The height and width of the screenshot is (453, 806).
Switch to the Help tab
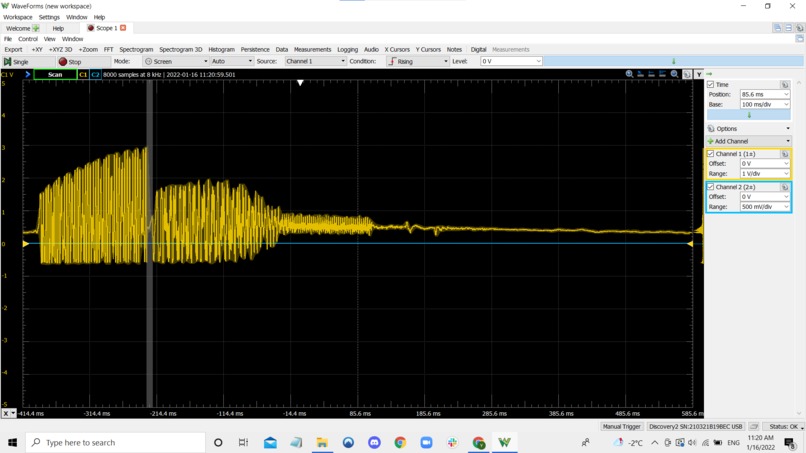(x=58, y=28)
